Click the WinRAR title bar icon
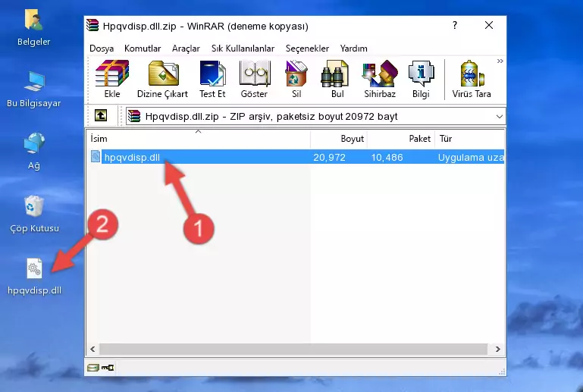Screen dimensions: 583x392 click(92, 25)
